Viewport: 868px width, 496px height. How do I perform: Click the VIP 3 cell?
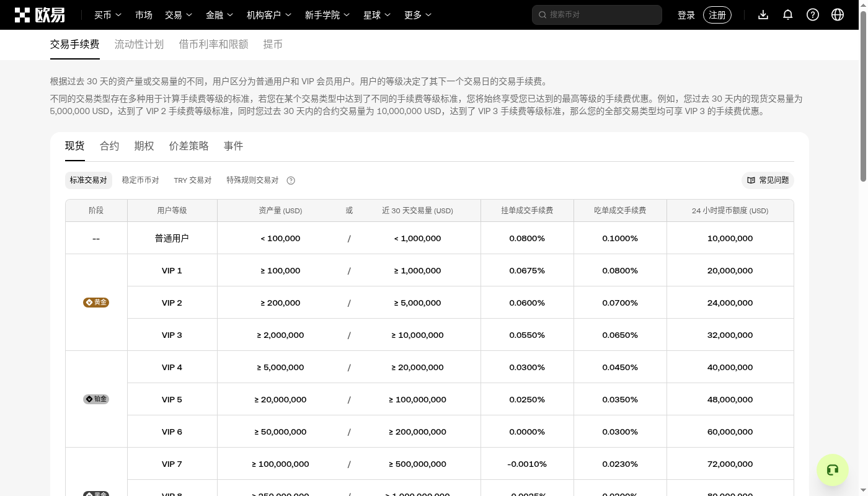[x=172, y=335]
